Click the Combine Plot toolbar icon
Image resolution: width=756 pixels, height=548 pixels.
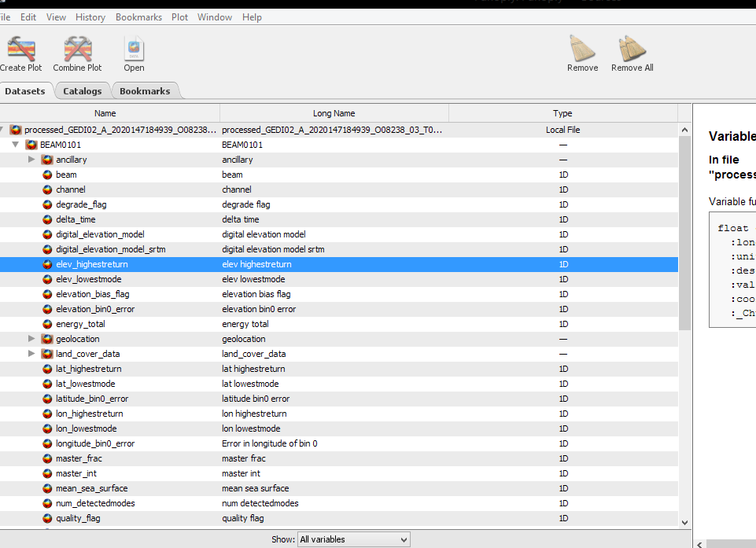tap(77, 50)
